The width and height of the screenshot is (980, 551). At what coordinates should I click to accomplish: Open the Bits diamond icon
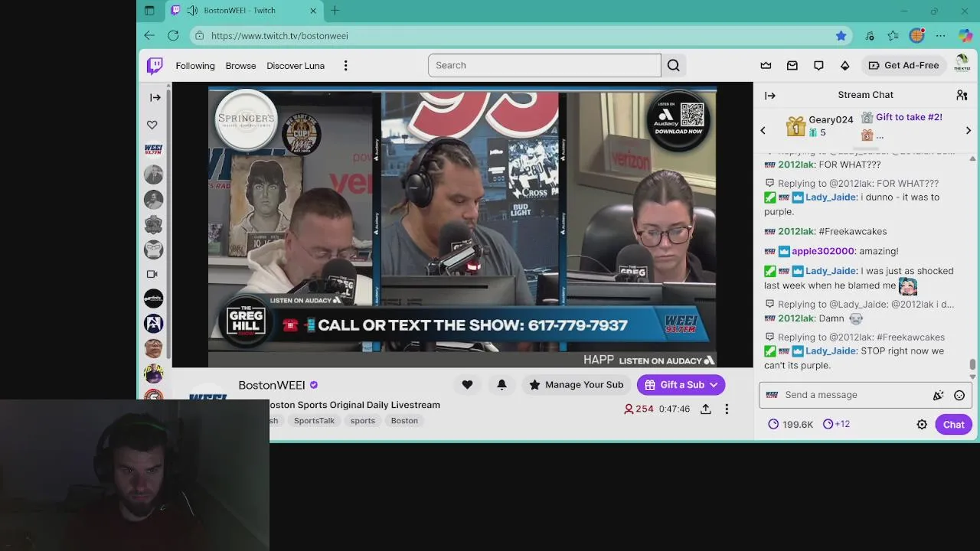[844, 66]
